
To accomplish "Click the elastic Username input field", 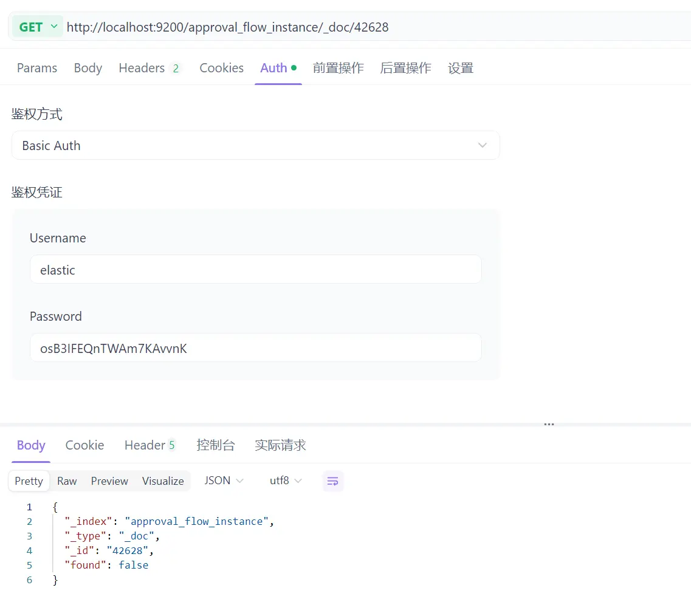I will [x=255, y=269].
